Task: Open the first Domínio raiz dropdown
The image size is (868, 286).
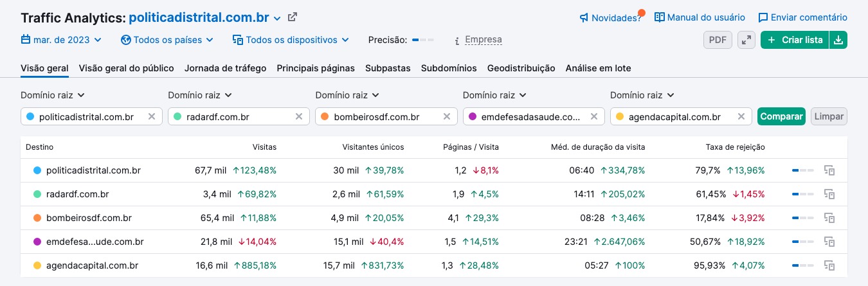Action: pyautogui.click(x=53, y=95)
